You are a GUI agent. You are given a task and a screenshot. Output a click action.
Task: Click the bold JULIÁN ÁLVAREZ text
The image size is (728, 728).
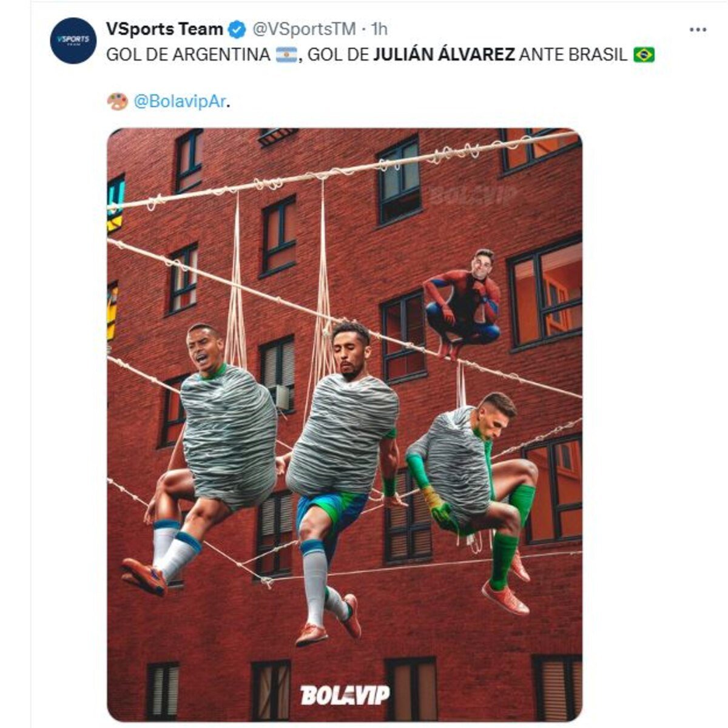click(x=444, y=55)
